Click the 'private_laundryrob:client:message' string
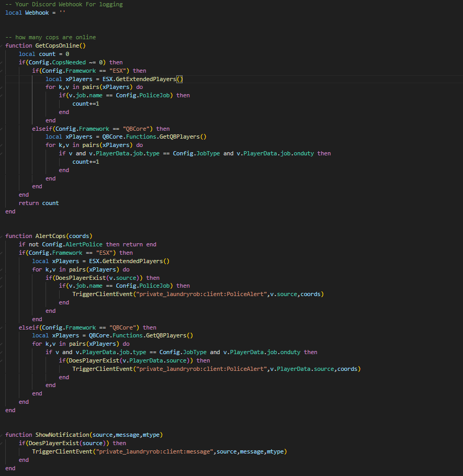Viewport: 463px width, 476px height. (x=154, y=451)
